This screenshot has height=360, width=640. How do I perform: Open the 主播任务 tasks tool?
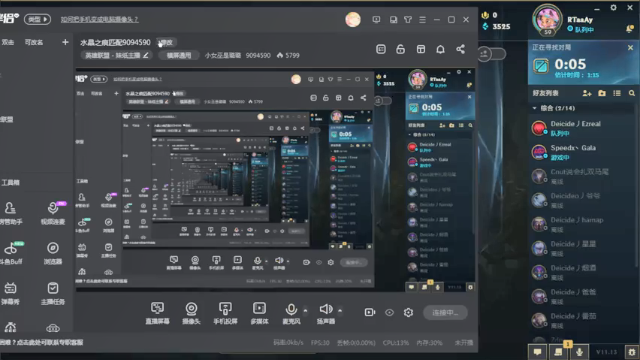53,293
